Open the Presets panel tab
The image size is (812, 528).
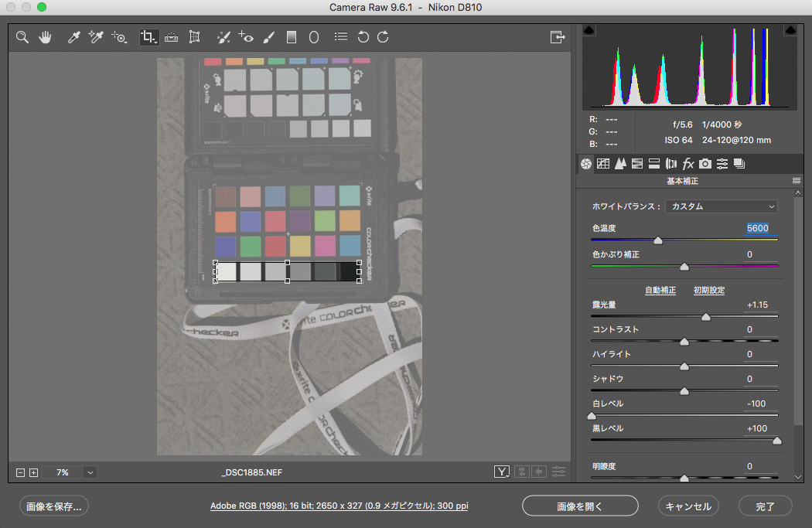coord(722,164)
